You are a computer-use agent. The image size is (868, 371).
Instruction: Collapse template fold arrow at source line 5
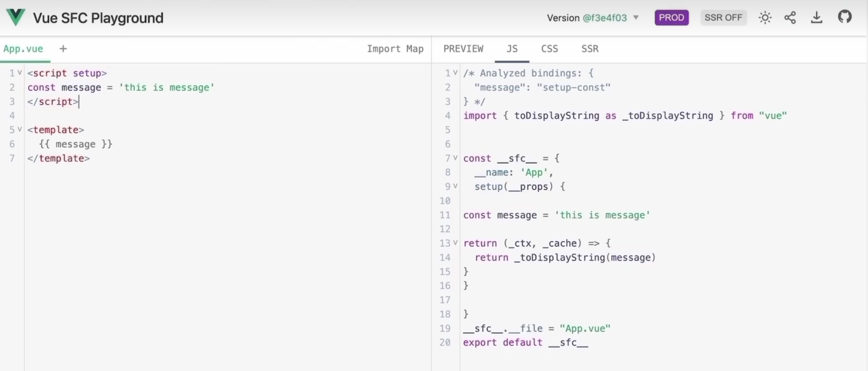click(20, 129)
